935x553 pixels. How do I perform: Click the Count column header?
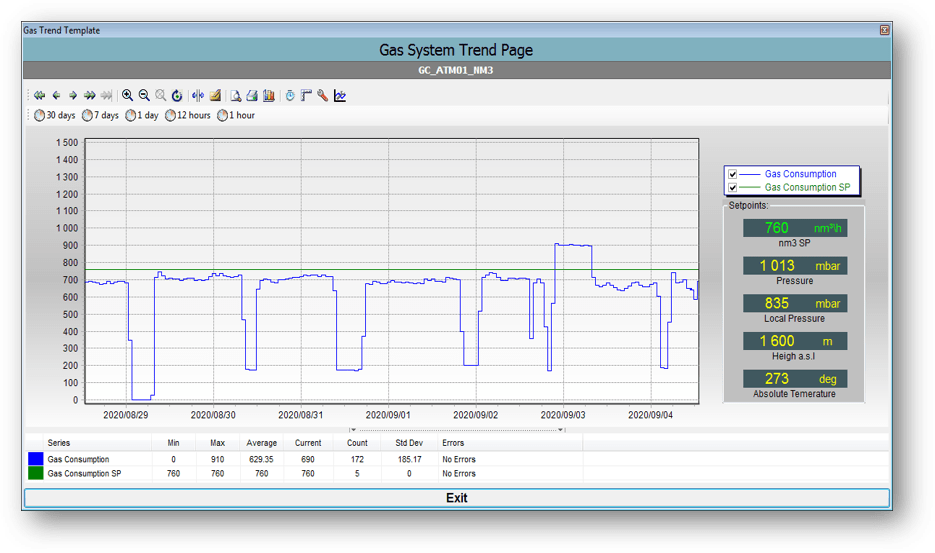[x=357, y=443]
